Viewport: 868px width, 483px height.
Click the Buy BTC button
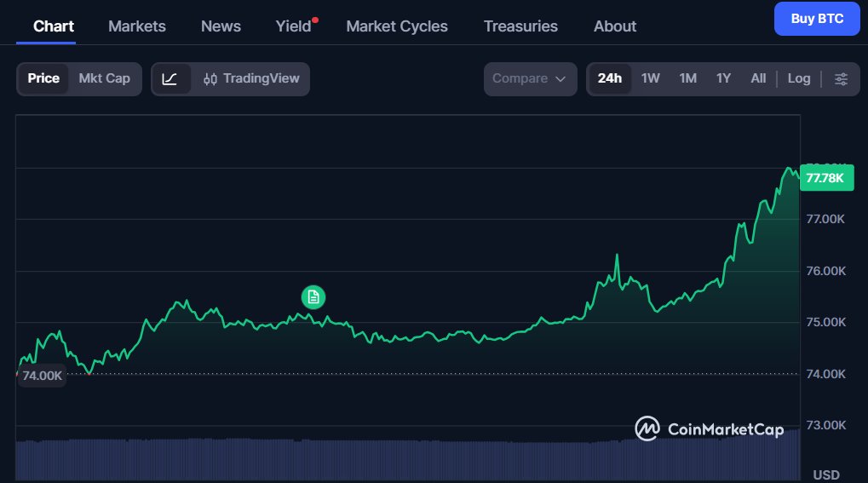[x=817, y=19]
